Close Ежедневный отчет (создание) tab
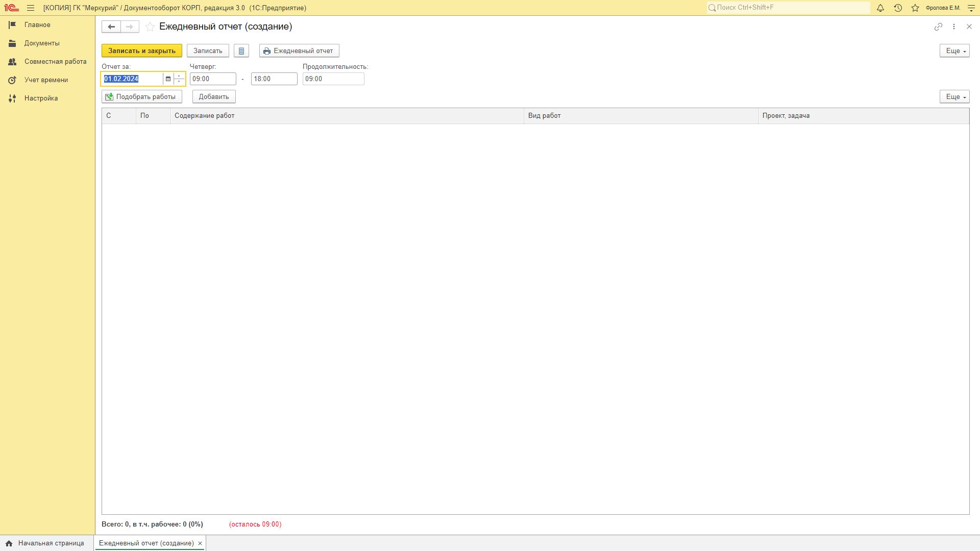 (200, 544)
